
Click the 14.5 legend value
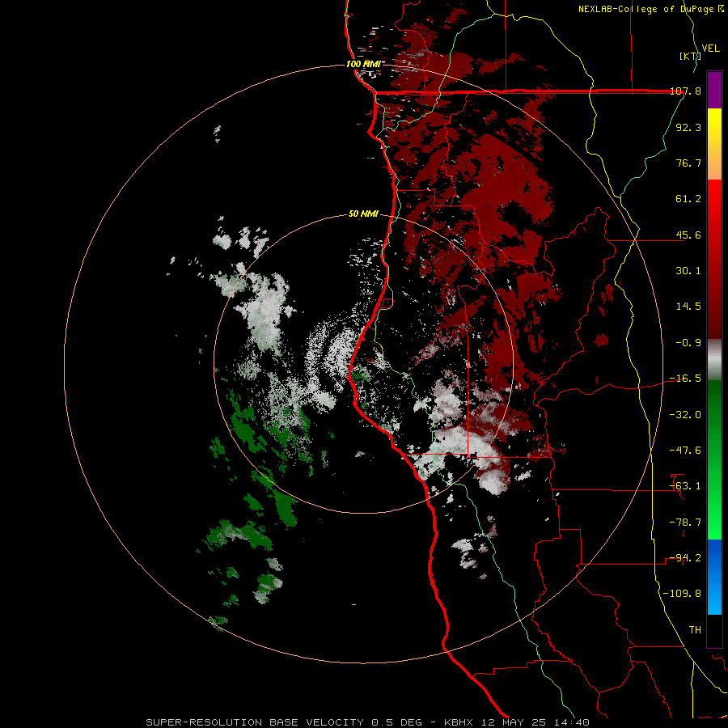(x=688, y=307)
